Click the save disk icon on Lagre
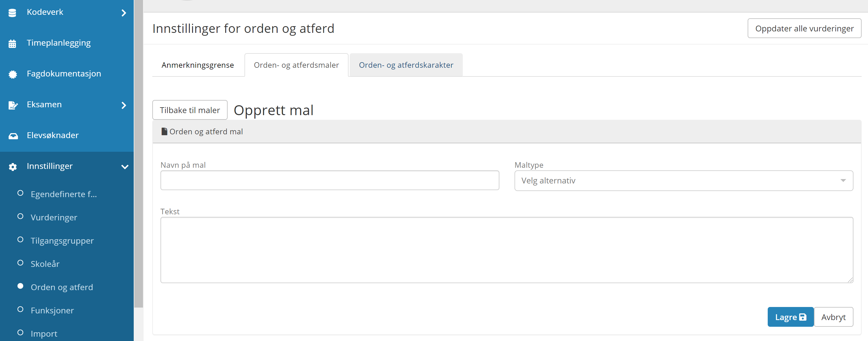 [x=803, y=317]
